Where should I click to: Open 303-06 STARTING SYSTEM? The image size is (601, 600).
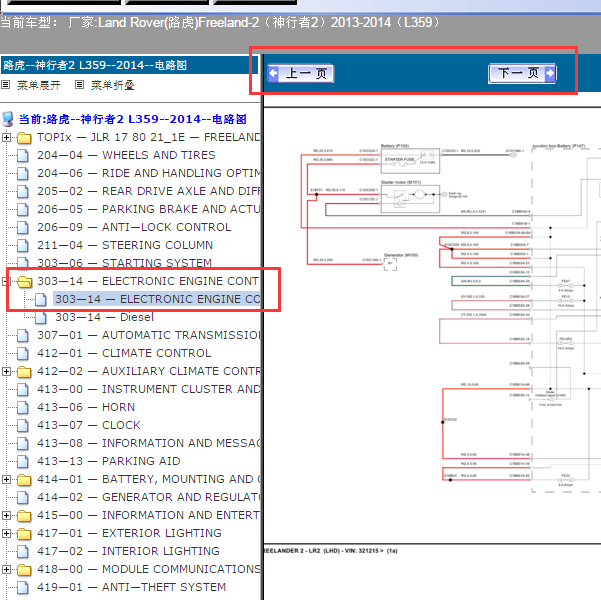coord(125,263)
